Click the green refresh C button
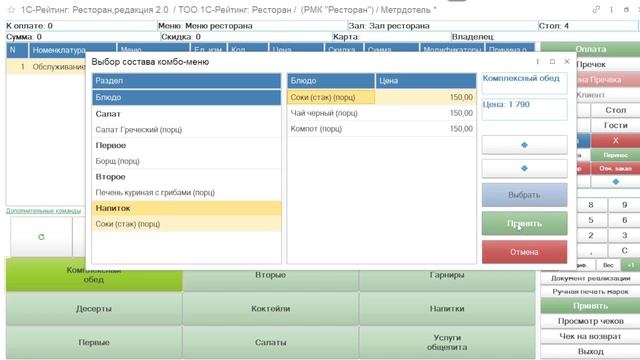The image size is (640, 360). point(41,237)
